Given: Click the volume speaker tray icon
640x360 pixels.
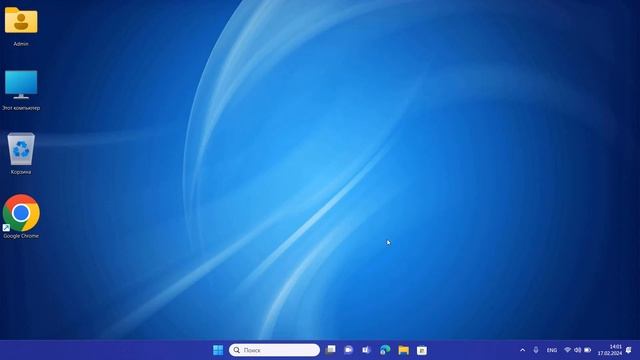Looking at the screenshot, I should pyautogui.click(x=578, y=350).
